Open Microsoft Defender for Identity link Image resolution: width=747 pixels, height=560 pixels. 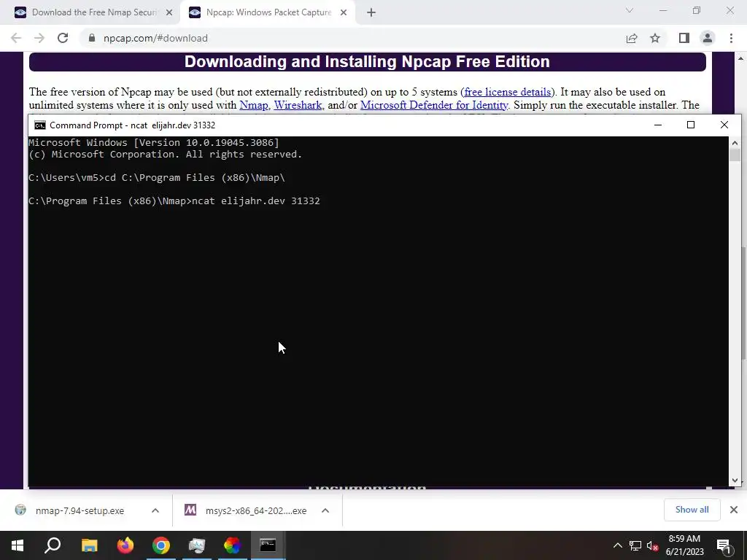[434, 105]
